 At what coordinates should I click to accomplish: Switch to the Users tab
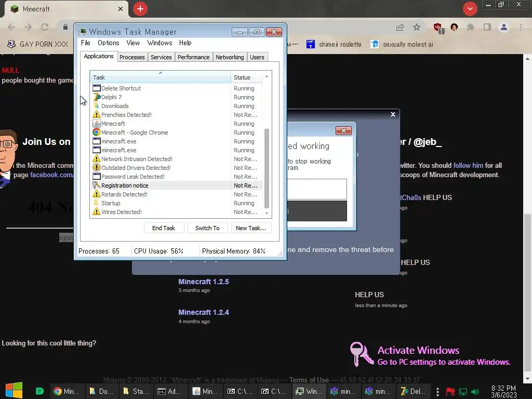click(257, 57)
